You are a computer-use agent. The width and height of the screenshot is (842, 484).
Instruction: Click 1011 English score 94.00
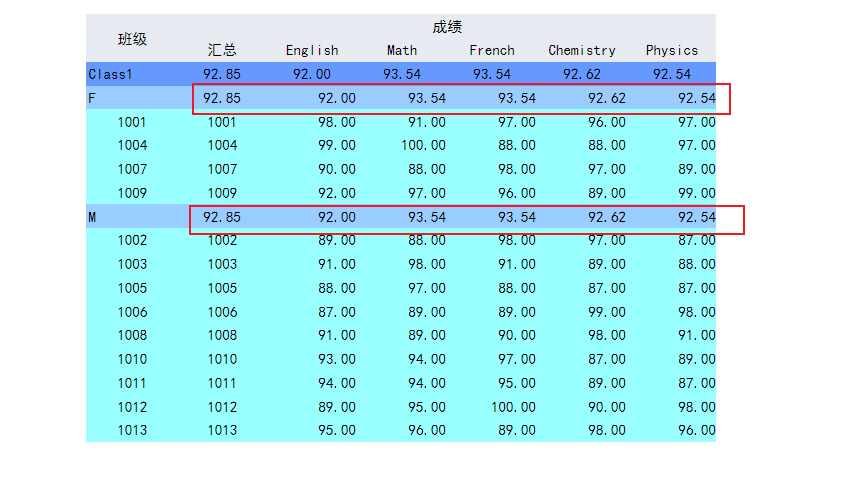tap(337, 383)
